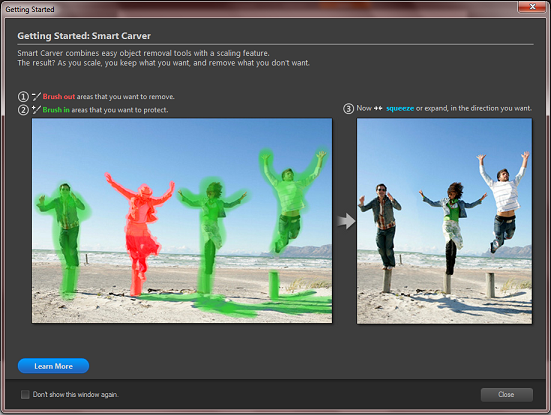Click the red Brush out label
The width and height of the screenshot is (551, 415).
click(59, 96)
